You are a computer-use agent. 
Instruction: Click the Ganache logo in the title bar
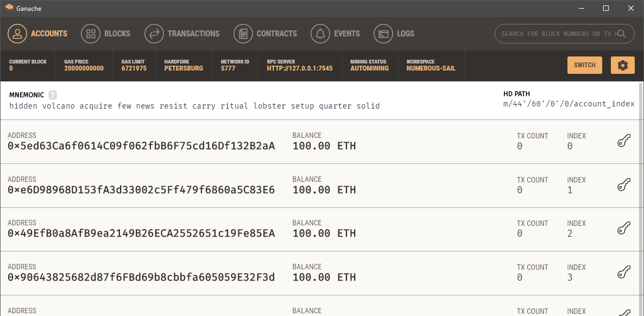(9, 8)
